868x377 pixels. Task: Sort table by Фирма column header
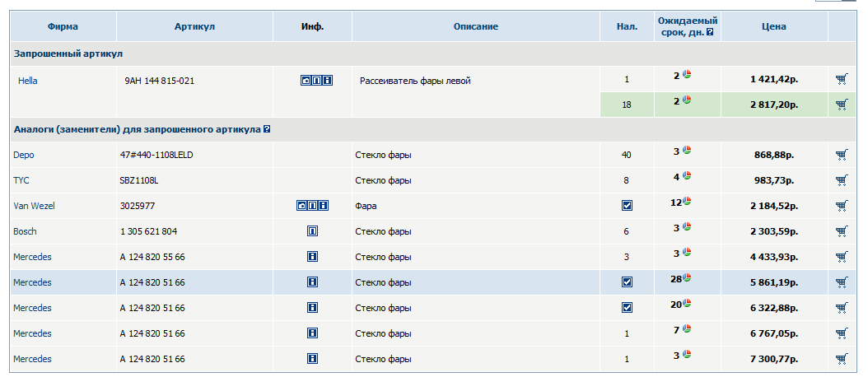point(63,26)
